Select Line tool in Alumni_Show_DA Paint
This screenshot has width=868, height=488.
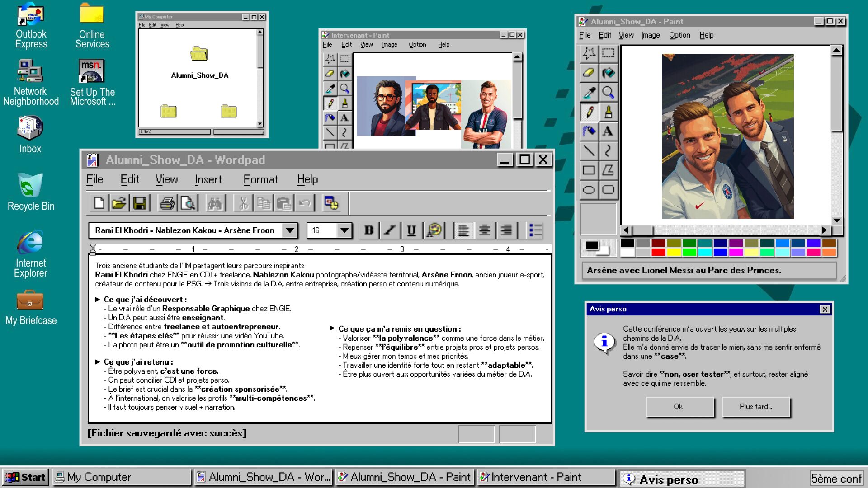tap(589, 150)
